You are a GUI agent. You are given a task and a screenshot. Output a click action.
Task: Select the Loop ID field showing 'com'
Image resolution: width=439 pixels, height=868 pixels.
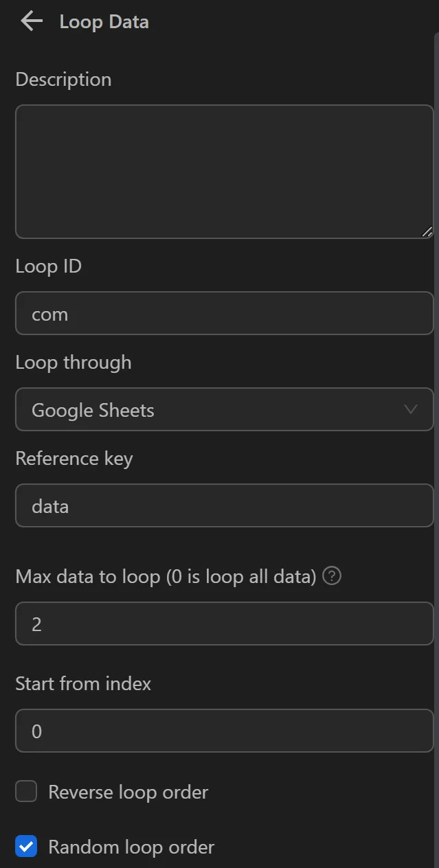(x=225, y=313)
